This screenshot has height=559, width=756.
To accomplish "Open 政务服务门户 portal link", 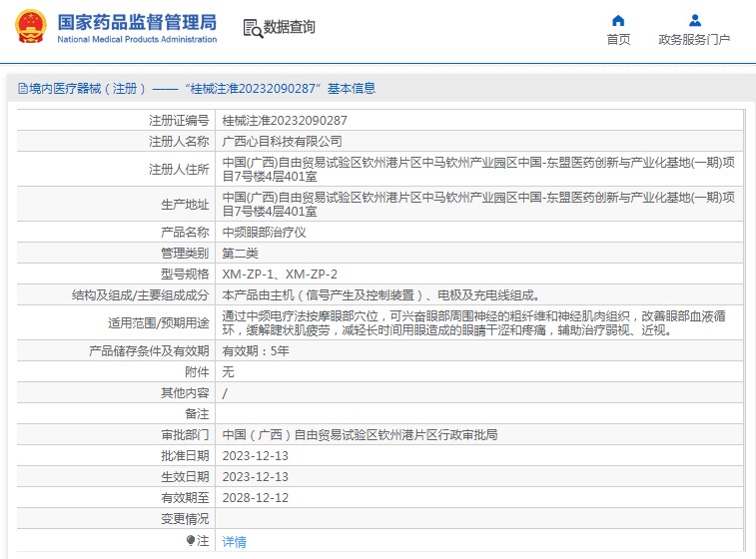I will pos(694,40).
